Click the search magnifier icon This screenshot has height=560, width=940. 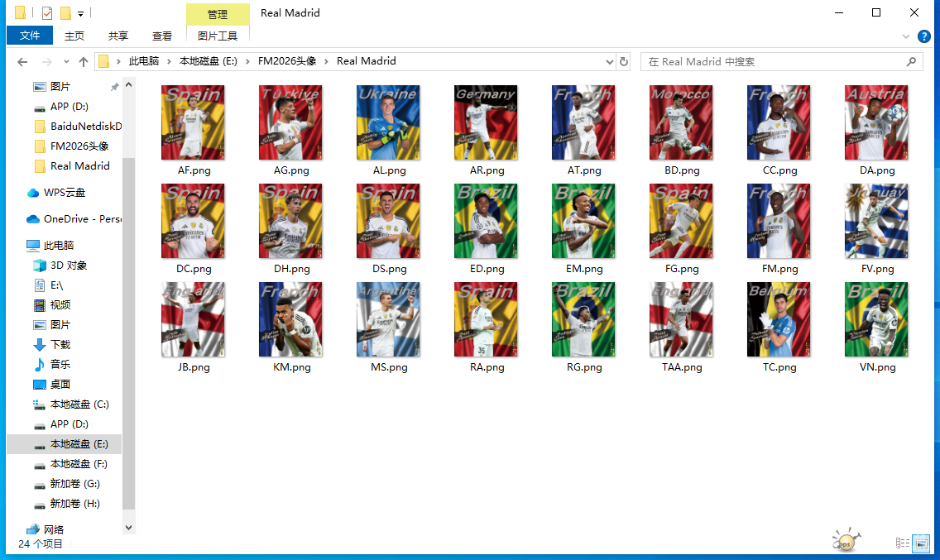coord(911,61)
